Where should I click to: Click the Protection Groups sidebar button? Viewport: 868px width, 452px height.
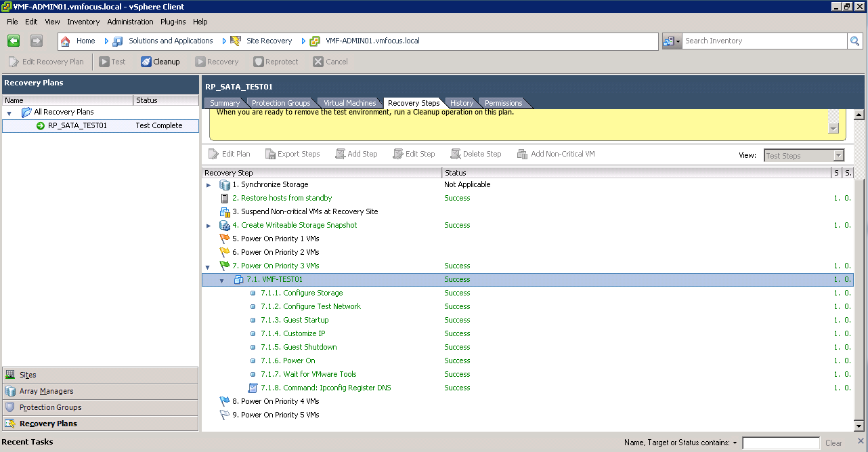pos(50,407)
